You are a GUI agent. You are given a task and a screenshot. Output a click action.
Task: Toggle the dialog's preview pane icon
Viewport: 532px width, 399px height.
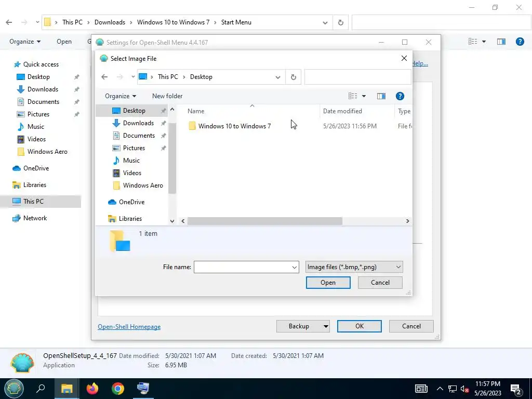pos(381,96)
